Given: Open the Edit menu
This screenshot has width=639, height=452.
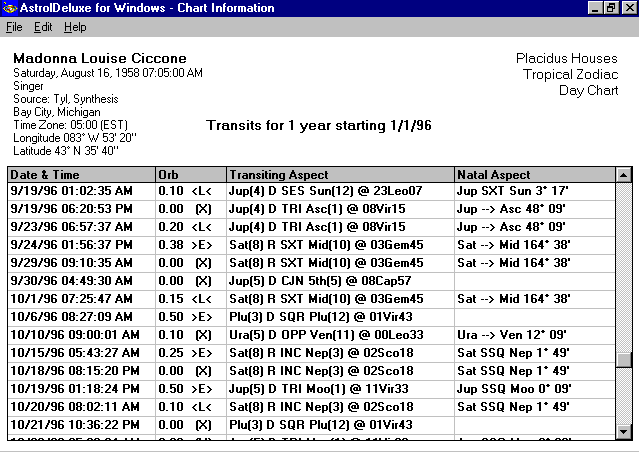Looking at the screenshot, I should click(x=43, y=27).
